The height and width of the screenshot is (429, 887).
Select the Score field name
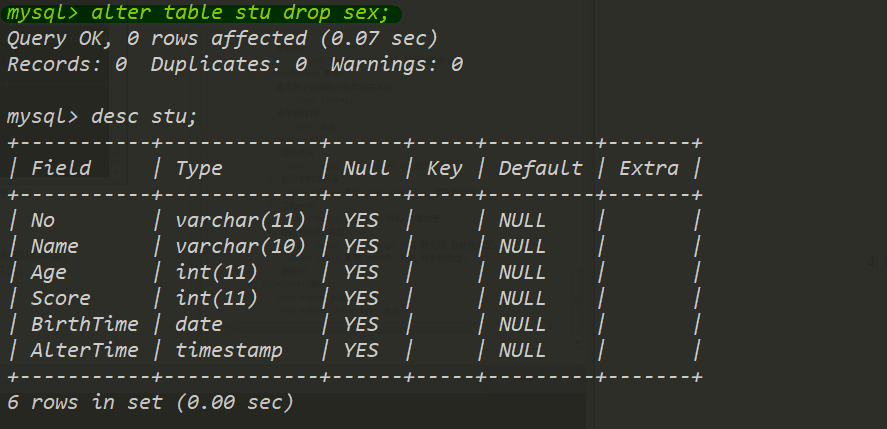pyautogui.click(x=61, y=298)
